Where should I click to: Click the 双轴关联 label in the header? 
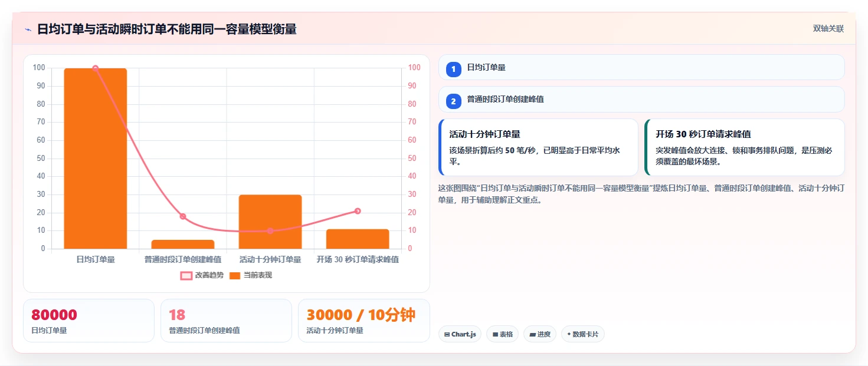[828, 28]
